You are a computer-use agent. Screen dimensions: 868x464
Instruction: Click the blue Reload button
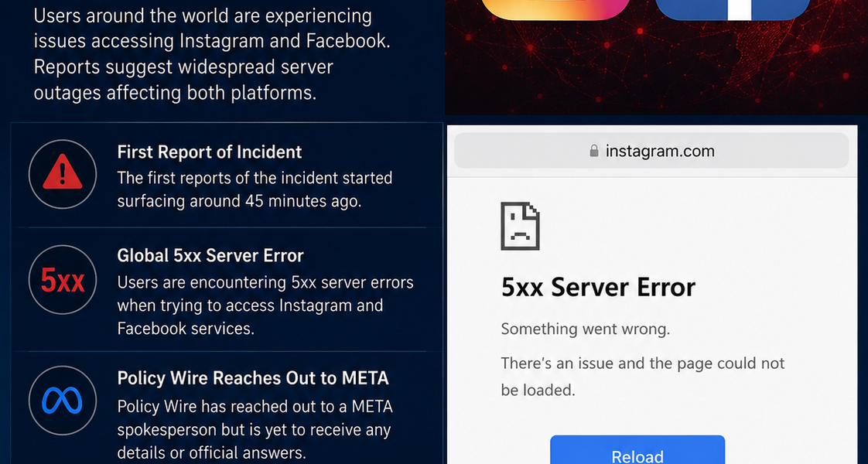click(637, 450)
